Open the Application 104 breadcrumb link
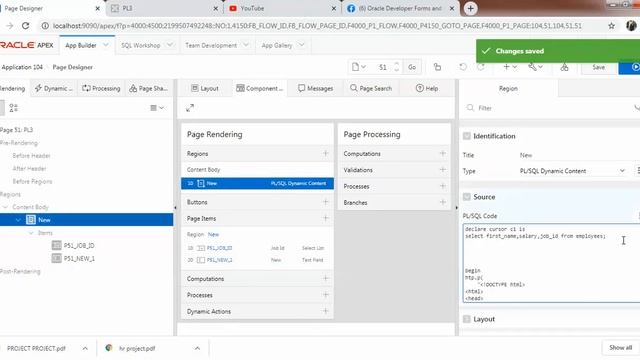The width and height of the screenshot is (640, 360). point(22,67)
